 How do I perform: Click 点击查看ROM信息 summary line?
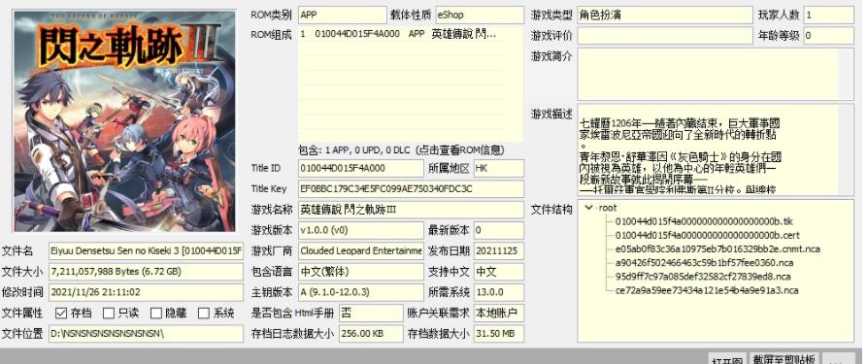401,149
